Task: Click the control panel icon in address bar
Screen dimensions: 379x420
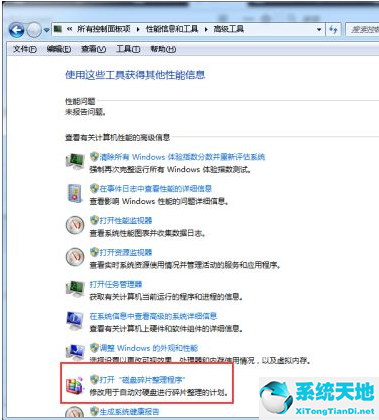Action: coord(58,29)
